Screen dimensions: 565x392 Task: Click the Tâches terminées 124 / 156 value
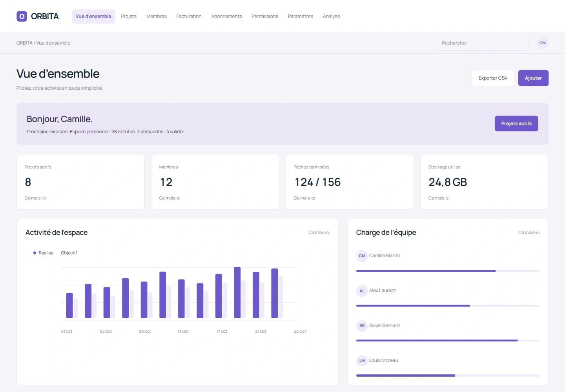[x=317, y=182]
